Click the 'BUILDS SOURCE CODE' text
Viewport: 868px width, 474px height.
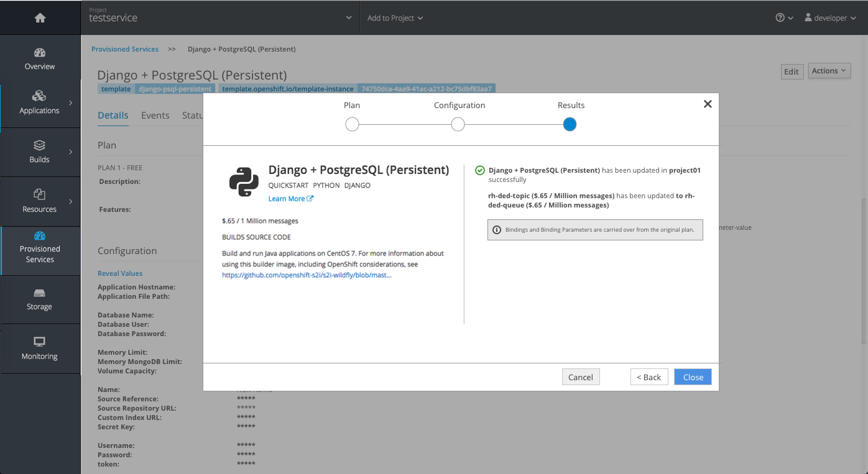coord(256,237)
